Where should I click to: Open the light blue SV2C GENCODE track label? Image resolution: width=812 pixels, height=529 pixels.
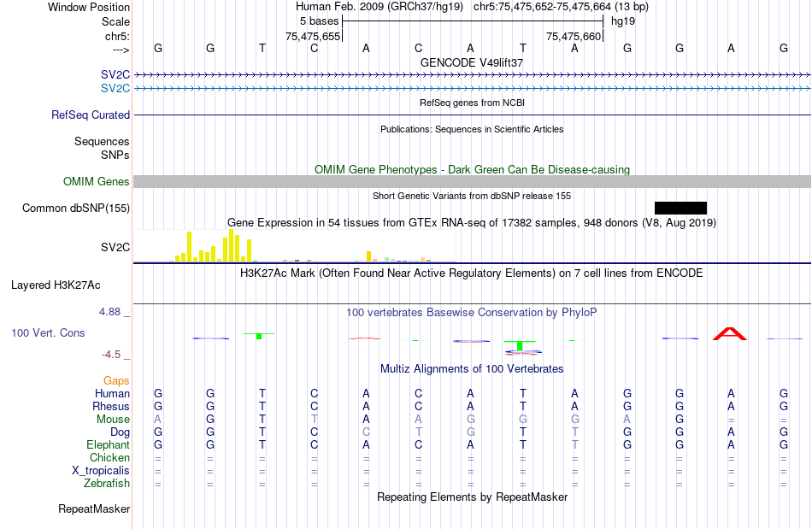point(115,89)
